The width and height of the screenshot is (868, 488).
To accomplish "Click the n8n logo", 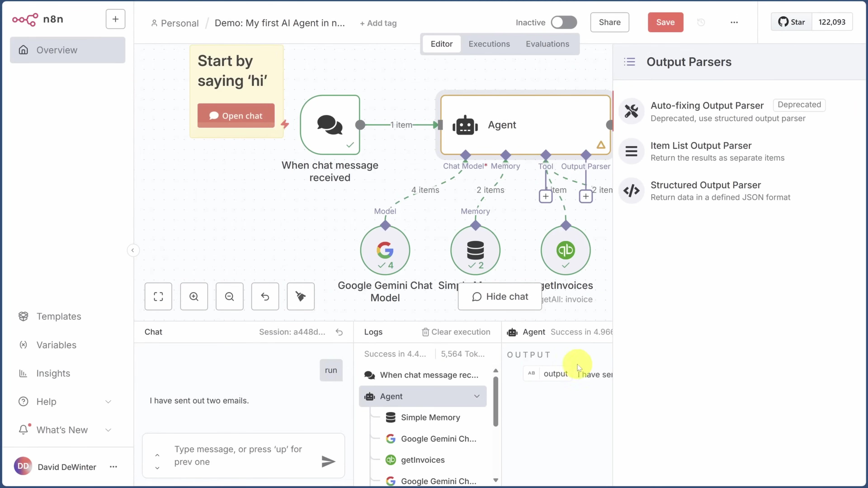I will (38, 19).
